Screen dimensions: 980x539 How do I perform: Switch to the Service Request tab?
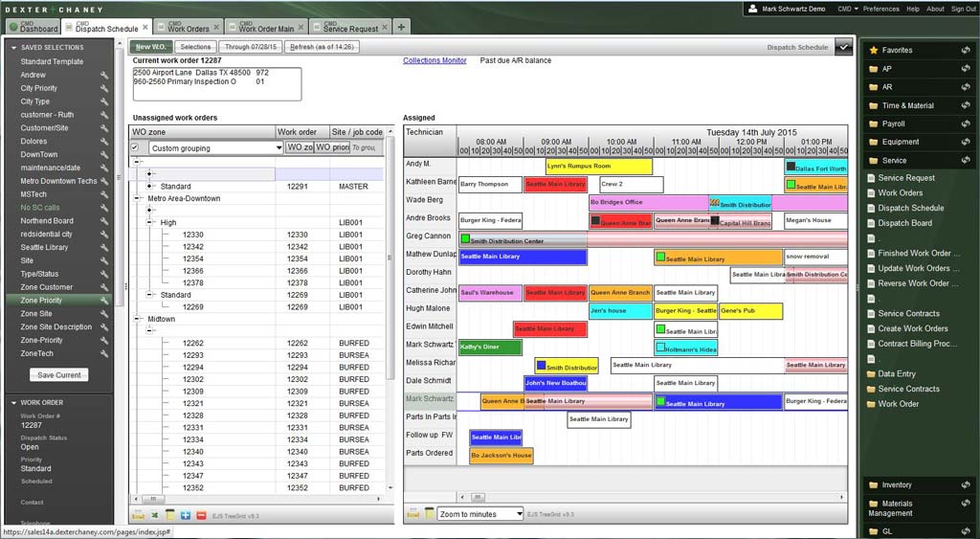point(350,28)
